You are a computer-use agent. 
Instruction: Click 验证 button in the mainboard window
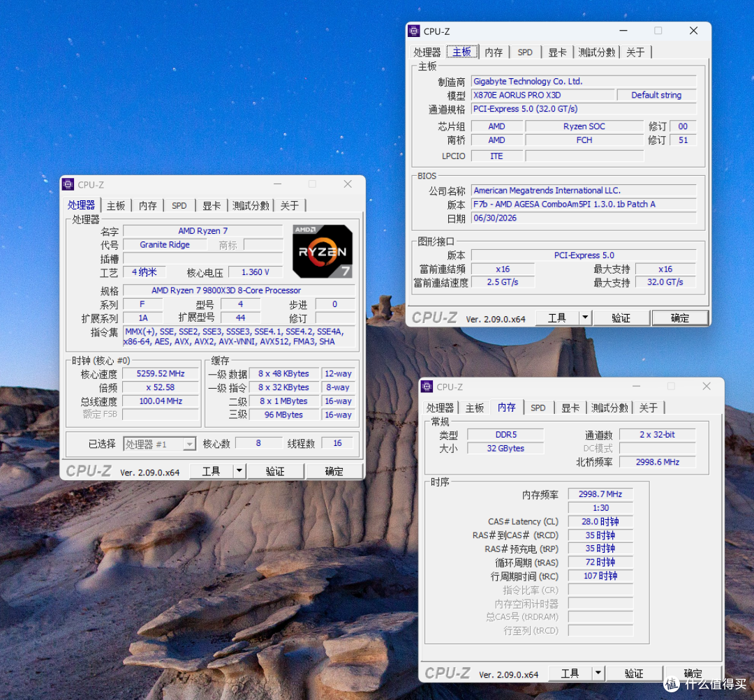coord(621,318)
